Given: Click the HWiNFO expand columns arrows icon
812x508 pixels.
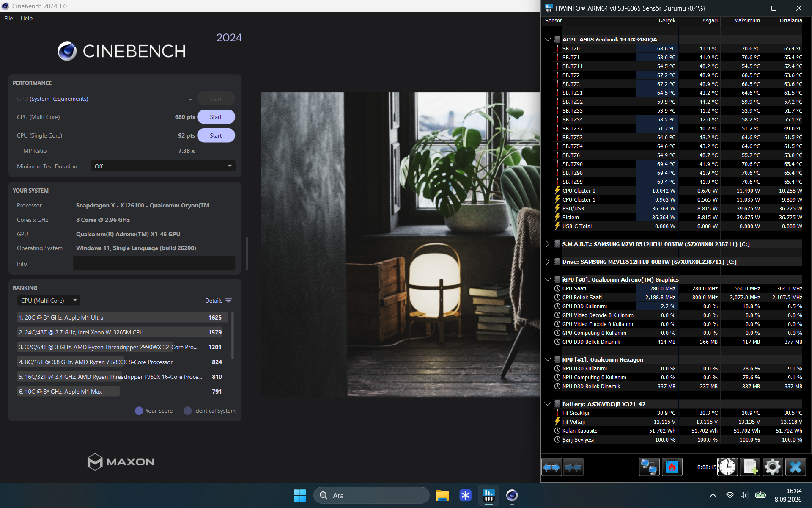Looking at the screenshot, I should 551,467.
